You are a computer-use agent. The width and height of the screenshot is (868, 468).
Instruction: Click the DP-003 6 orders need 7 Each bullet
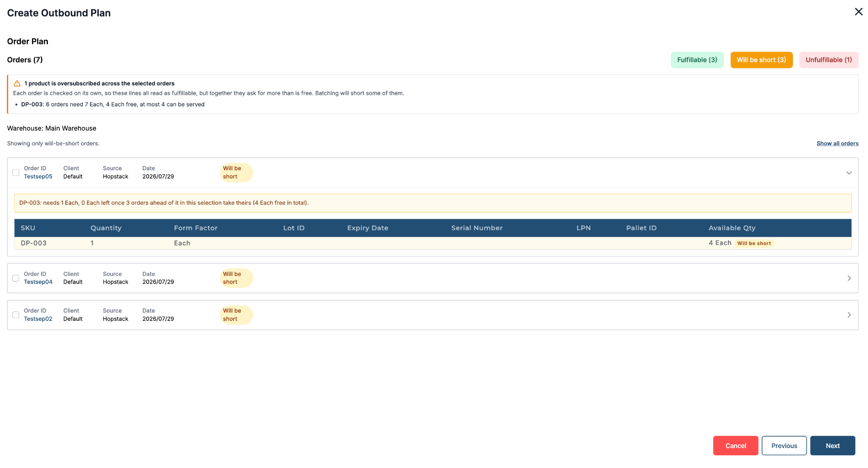pyautogui.click(x=113, y=105)
